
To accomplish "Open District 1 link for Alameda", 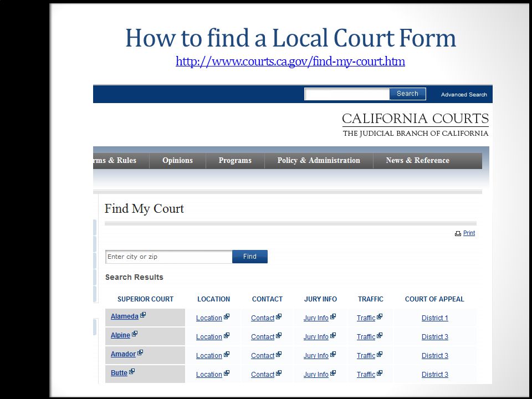I will [x=434, y=318].
